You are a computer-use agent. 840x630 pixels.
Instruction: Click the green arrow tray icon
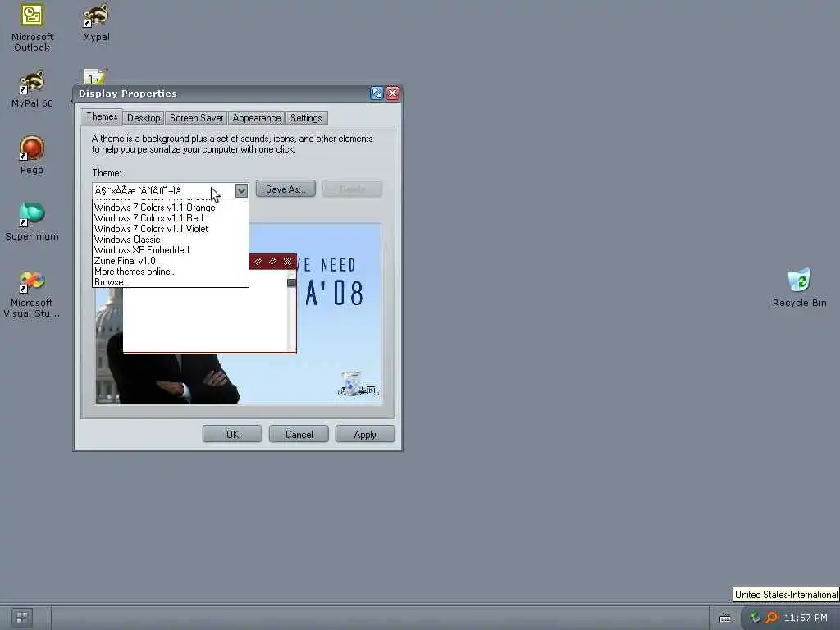click(756, 618)
